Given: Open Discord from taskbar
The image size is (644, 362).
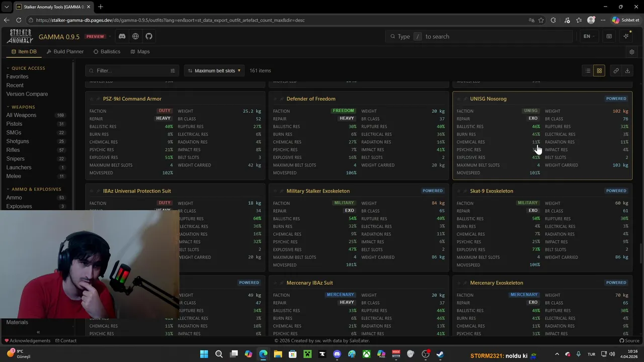Looking at the screenshot, I should click(x=337, y=354).
